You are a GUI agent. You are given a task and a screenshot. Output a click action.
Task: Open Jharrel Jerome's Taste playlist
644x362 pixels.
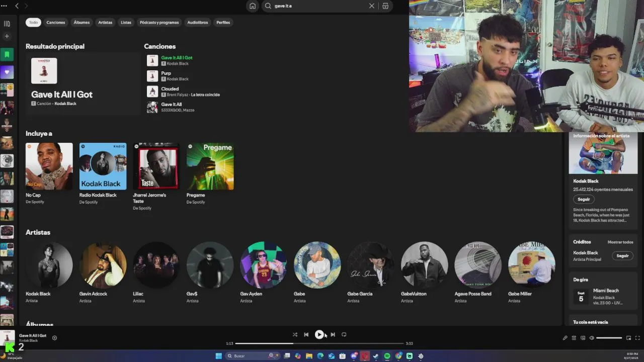coord(156,166)
